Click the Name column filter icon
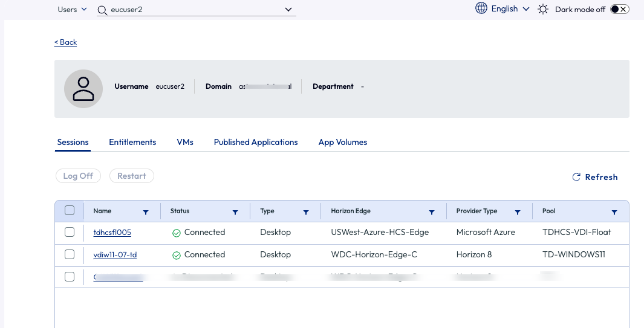Image resolution: width=644 pixels, height=328 pixels. (146, 212)
